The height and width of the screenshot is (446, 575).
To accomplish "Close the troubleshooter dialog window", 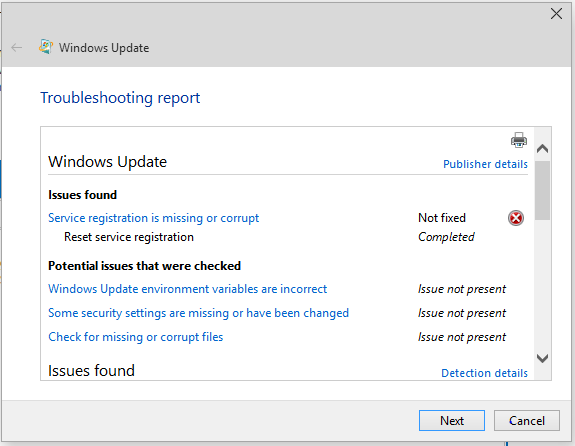I will (x=556, y=14).
